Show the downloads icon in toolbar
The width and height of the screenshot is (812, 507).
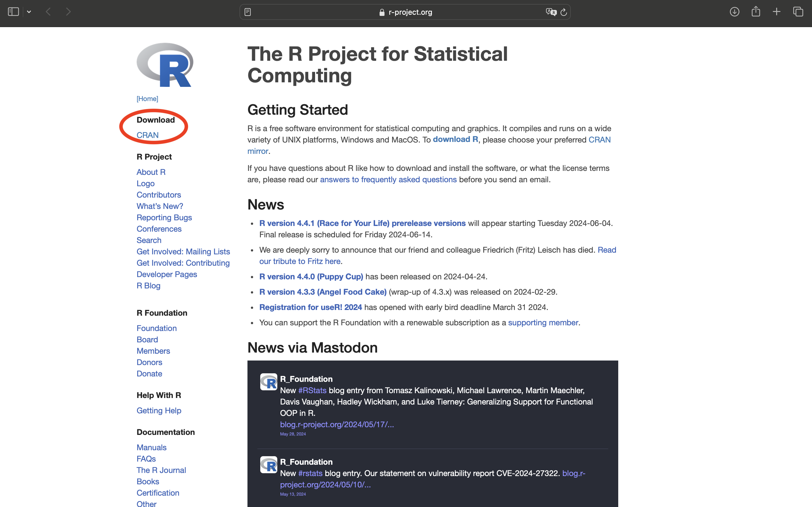point(734,12)
